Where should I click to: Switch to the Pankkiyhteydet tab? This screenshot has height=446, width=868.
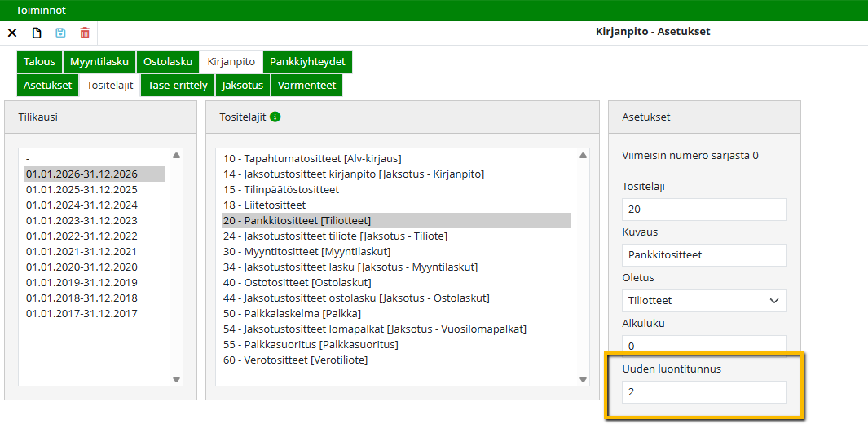307,62
